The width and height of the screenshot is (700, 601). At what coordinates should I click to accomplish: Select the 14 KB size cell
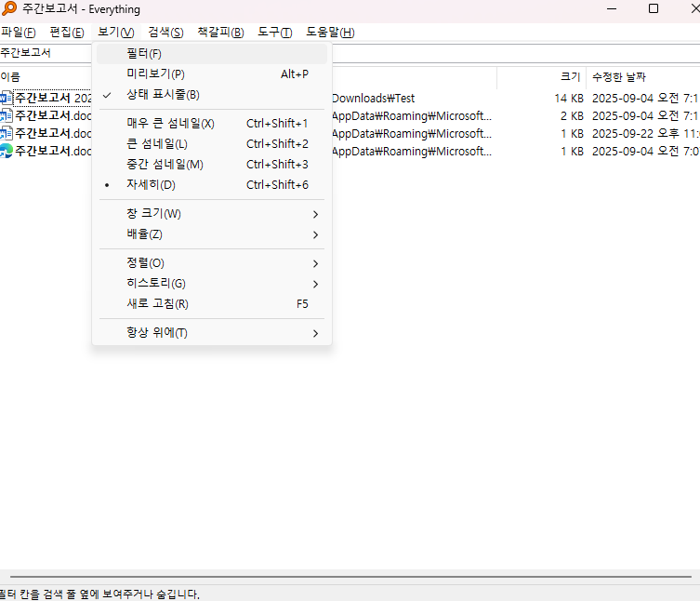(569, 99)
